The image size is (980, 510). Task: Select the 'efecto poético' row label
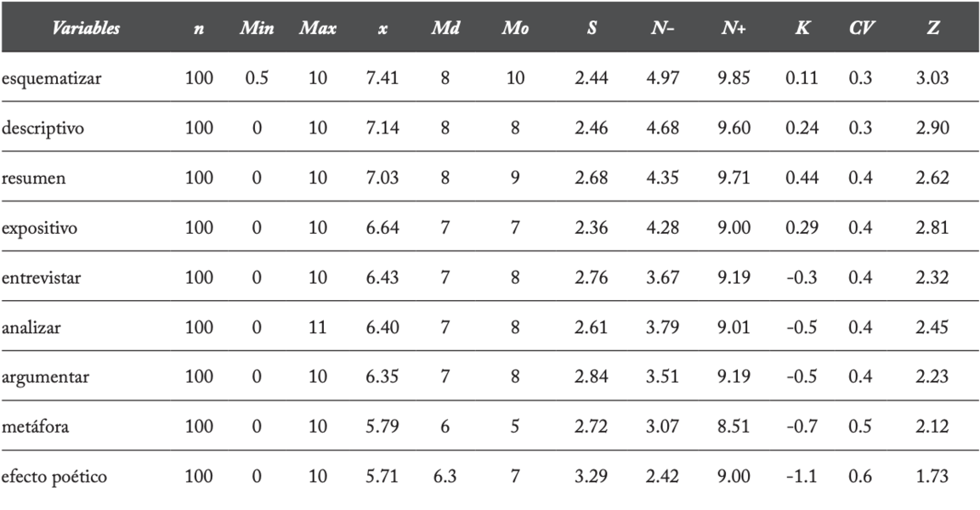(x=54, y=476)
